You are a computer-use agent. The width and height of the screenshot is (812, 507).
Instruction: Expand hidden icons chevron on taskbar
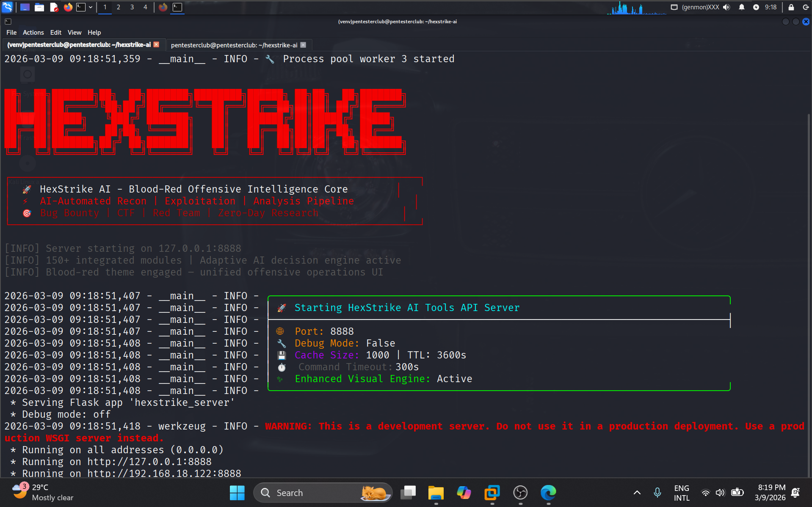click(x=637, y=492)
